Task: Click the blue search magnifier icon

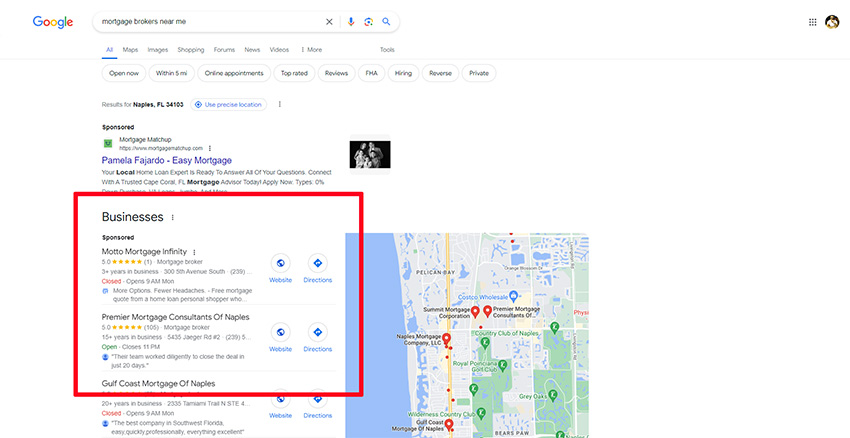Action: [386, 22]
